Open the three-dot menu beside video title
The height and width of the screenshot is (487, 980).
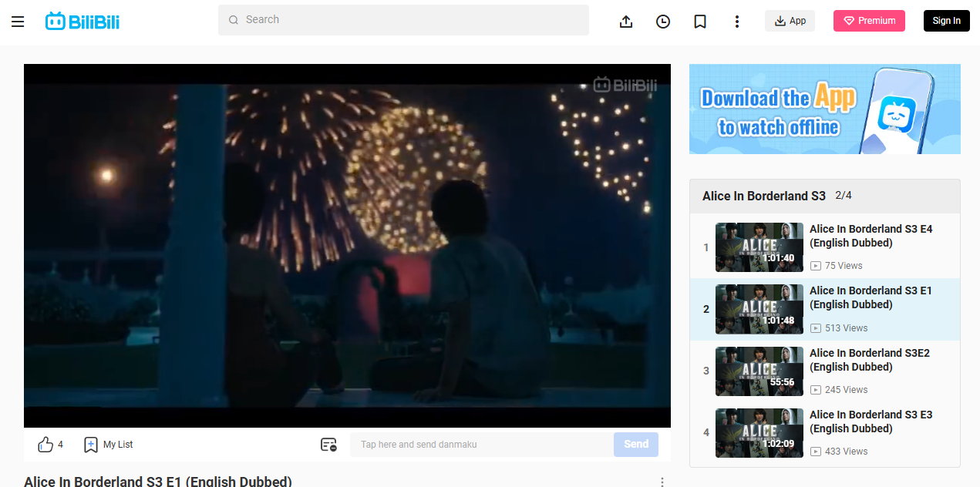[x=662, y=482]
